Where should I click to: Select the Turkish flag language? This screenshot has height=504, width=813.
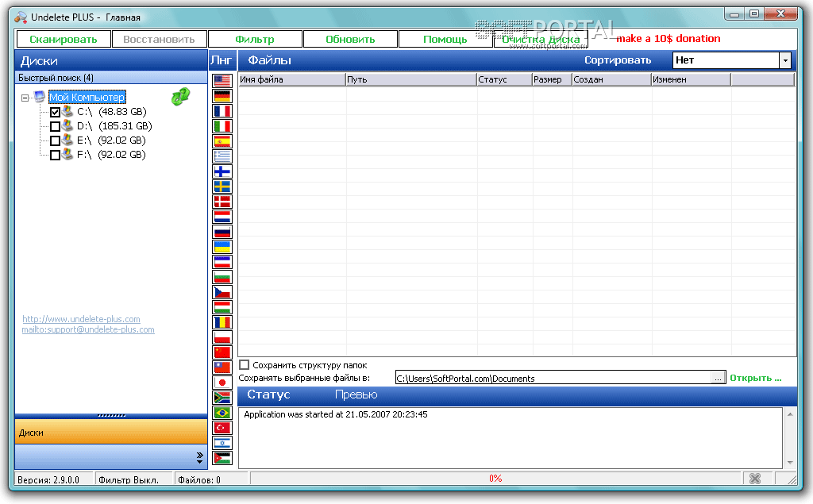[x=222, y=428]
